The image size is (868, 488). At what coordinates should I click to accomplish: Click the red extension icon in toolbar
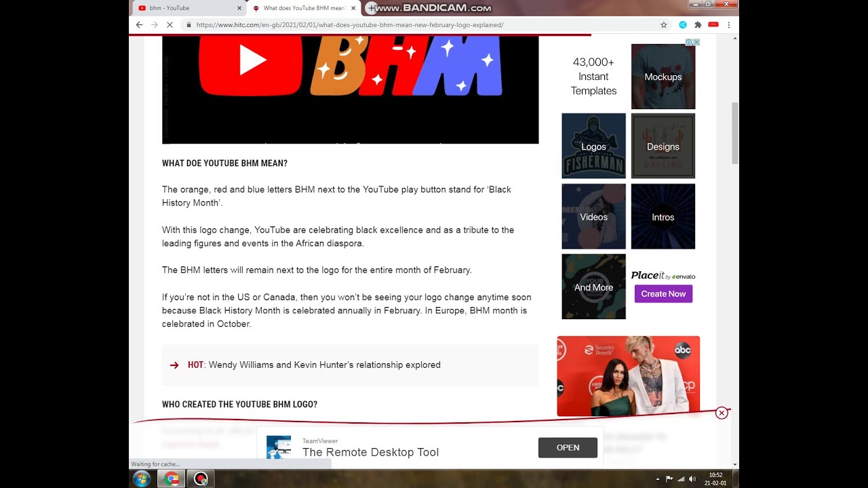(713, 24)
